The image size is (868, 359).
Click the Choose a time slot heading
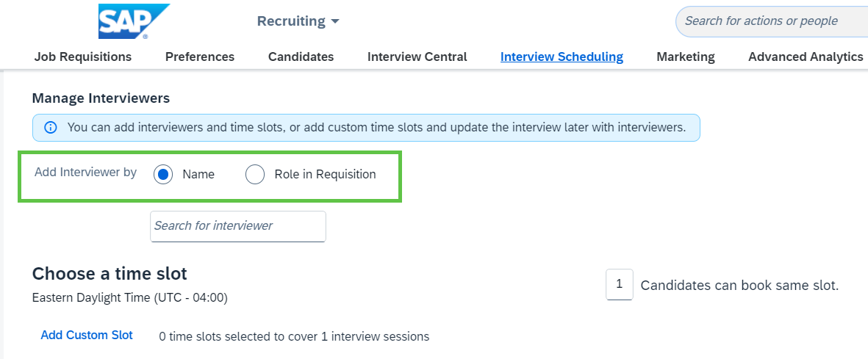click(110, 273)
